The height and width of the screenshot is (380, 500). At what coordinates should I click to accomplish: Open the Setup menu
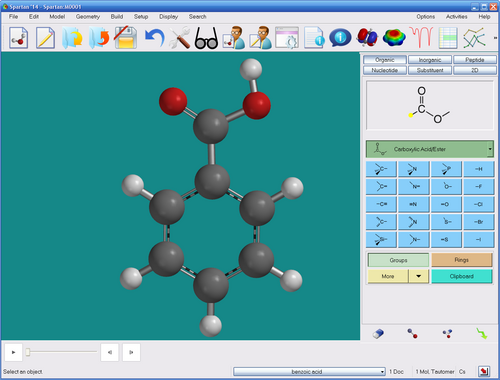[x=141, y=17]
